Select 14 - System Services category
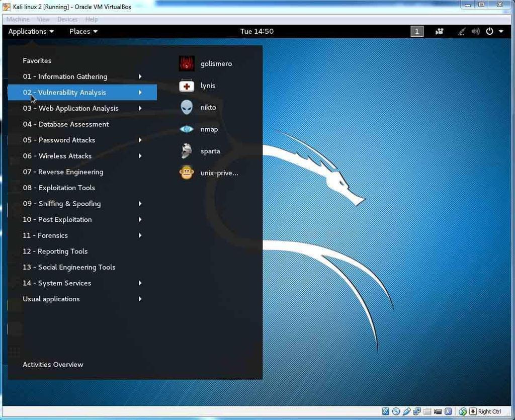The image size is (515, 420). tap(82, 283)
